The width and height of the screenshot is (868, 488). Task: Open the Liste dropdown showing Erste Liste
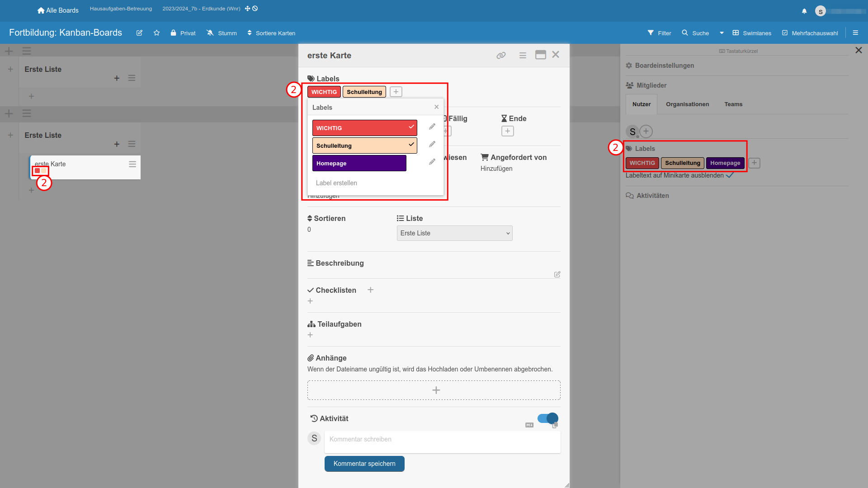pos(454,233)
